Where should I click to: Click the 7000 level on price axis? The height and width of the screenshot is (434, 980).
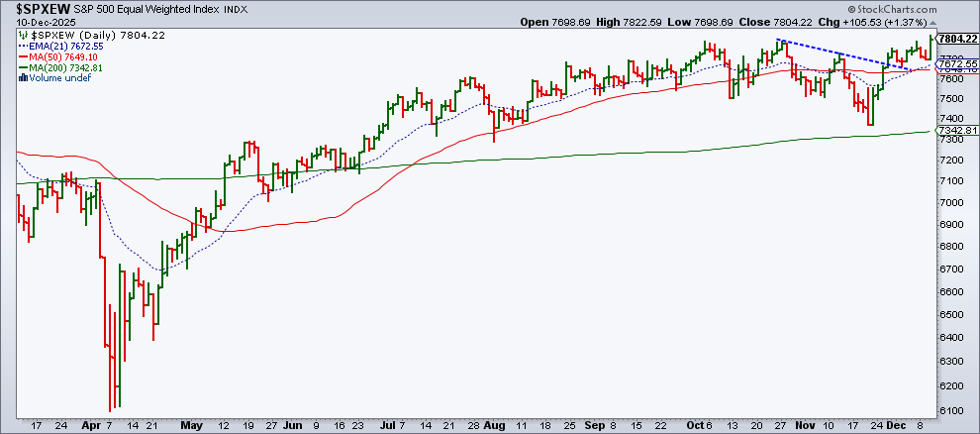(x=950, y=202)
